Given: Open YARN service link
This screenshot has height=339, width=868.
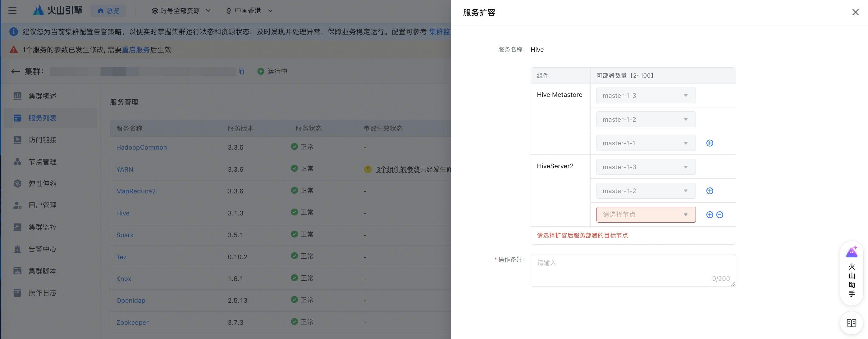Looking at the screenshot, I should [125, 169].
